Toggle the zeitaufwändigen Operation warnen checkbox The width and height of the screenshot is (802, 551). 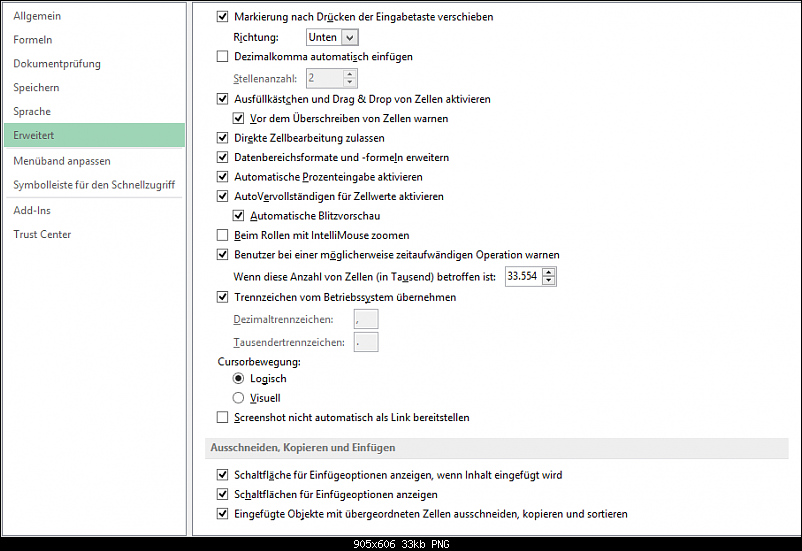[x=222, y=254]
